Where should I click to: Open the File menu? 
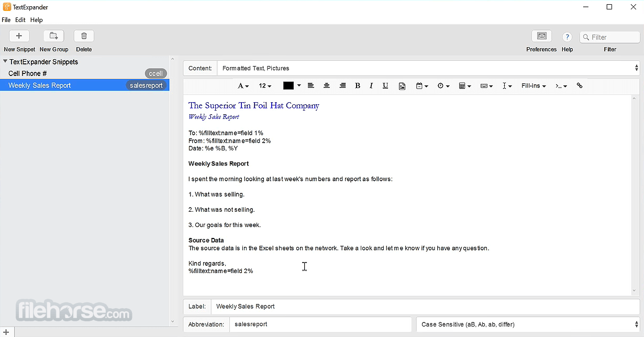6,20
